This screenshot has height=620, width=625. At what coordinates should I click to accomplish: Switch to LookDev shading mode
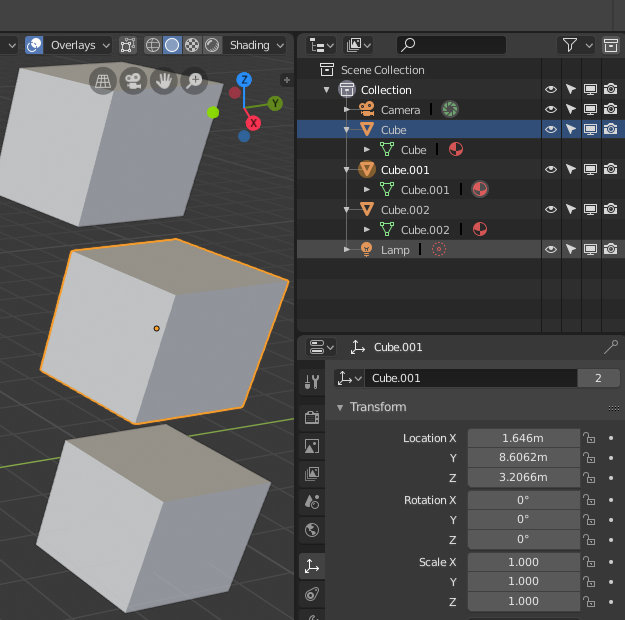(192, 45)
